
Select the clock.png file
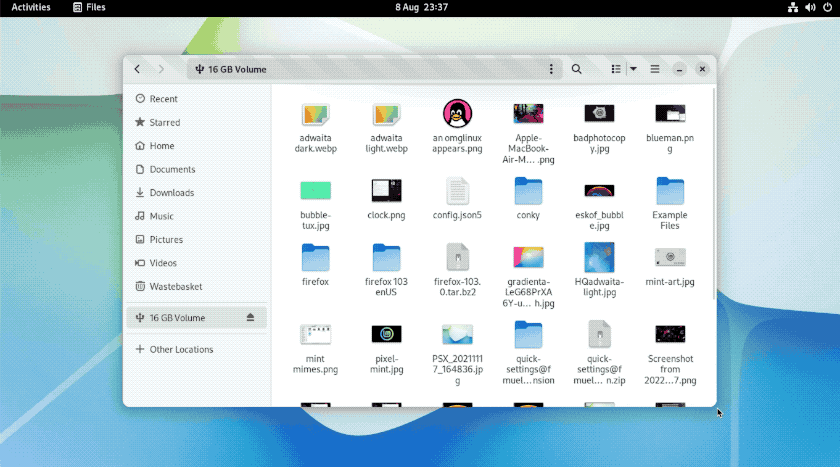(x=386, y=199)
